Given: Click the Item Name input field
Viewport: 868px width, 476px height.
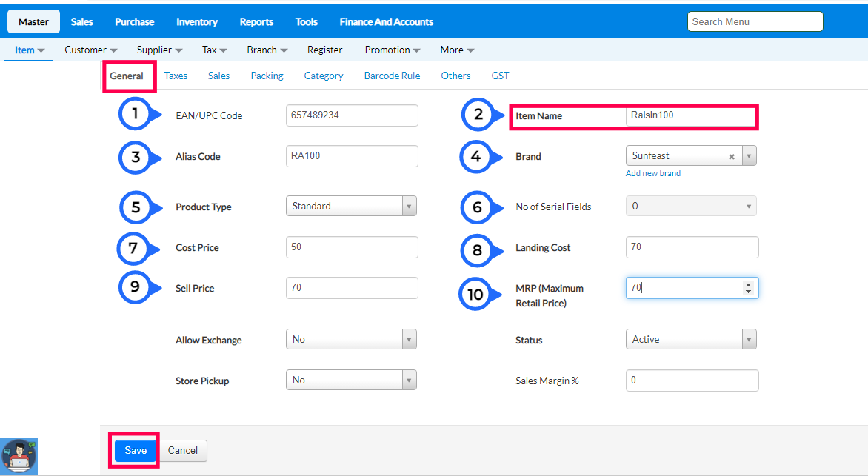Looking at the screenshot, I should pyautogui.click(x=689, y=116).
